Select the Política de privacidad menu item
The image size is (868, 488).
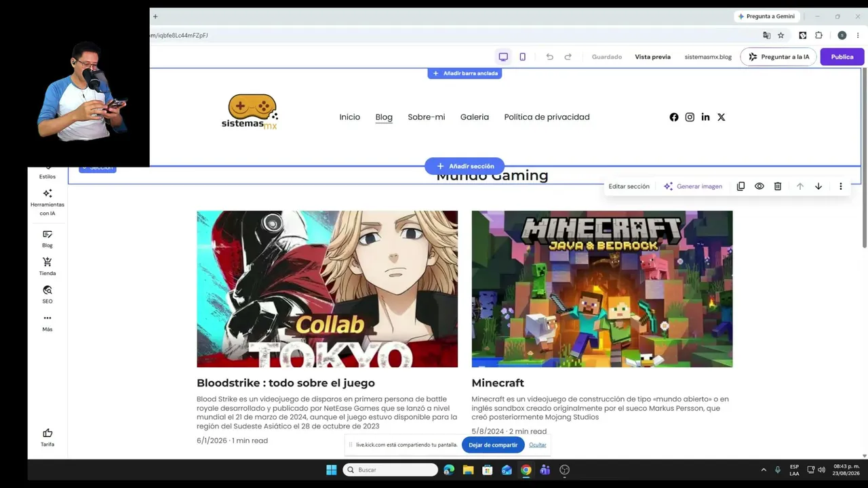(547, 117)
